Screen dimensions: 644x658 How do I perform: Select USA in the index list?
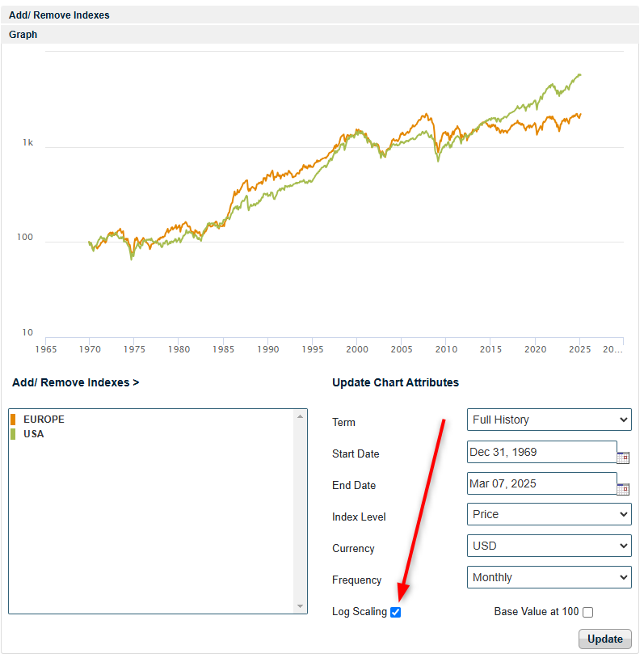point(34,434)
